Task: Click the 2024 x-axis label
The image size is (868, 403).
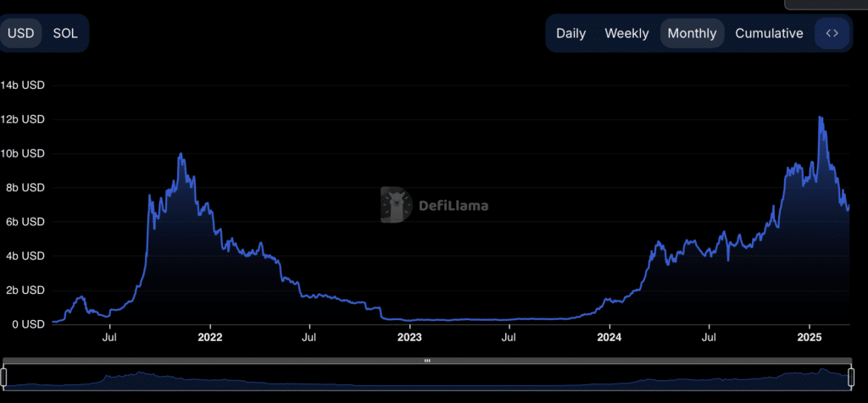Action: click(x=609, y=337)
